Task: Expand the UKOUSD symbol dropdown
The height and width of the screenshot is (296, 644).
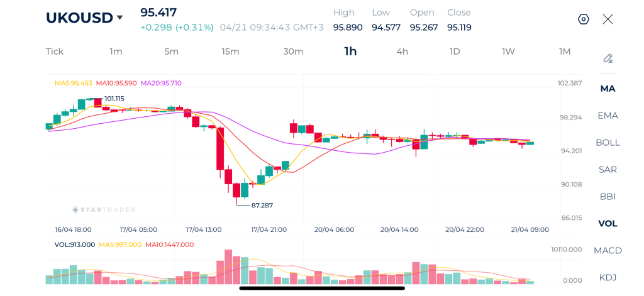Action: [119, 18]
